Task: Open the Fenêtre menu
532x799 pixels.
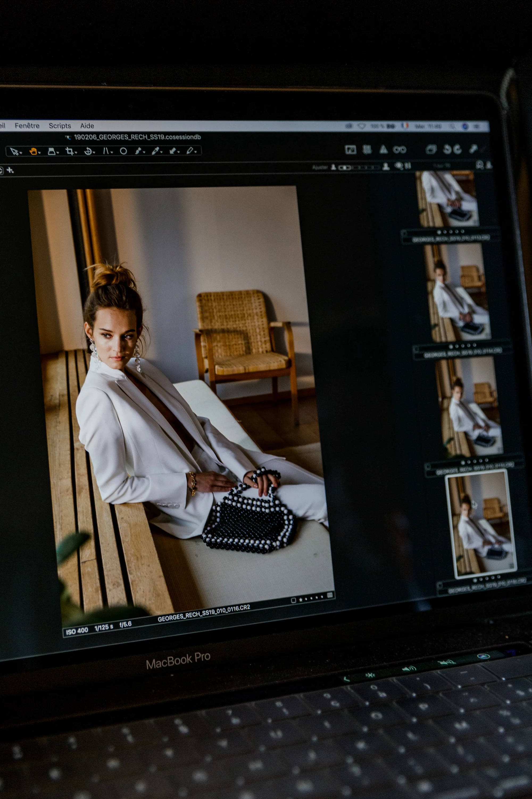Action: click(27, 126)
